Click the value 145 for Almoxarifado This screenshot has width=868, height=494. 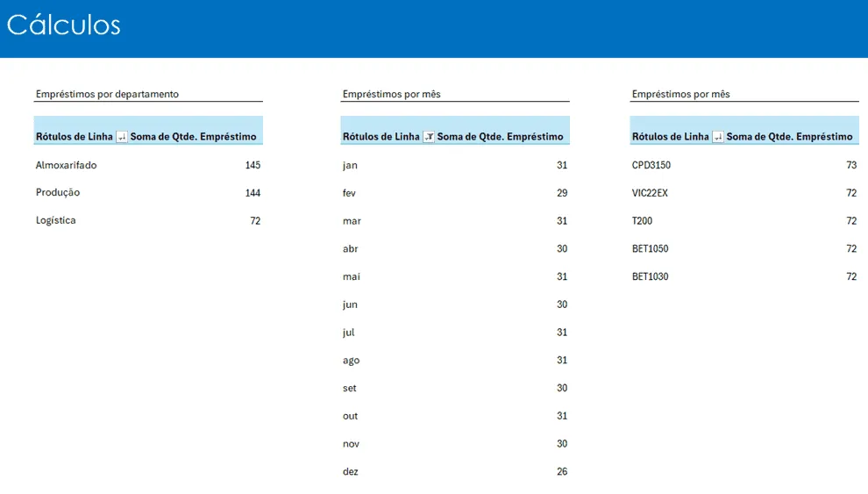click(253, 165)
